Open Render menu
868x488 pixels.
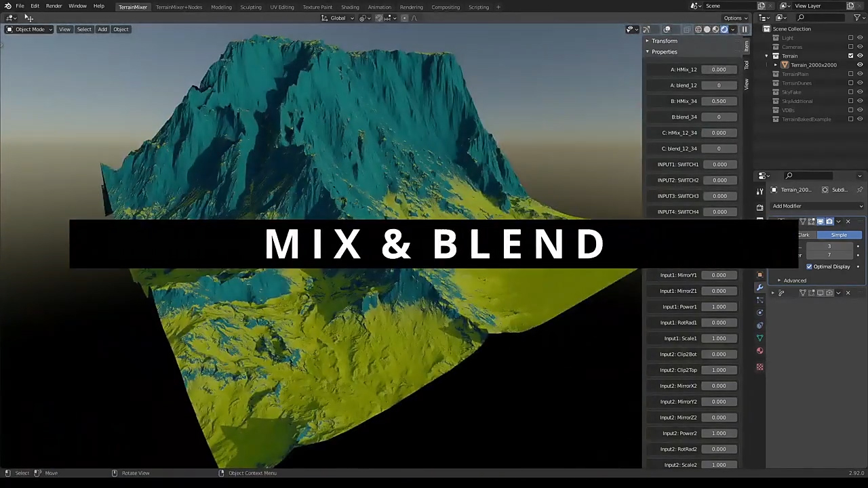pyautogui.click(x=54, y=6)
